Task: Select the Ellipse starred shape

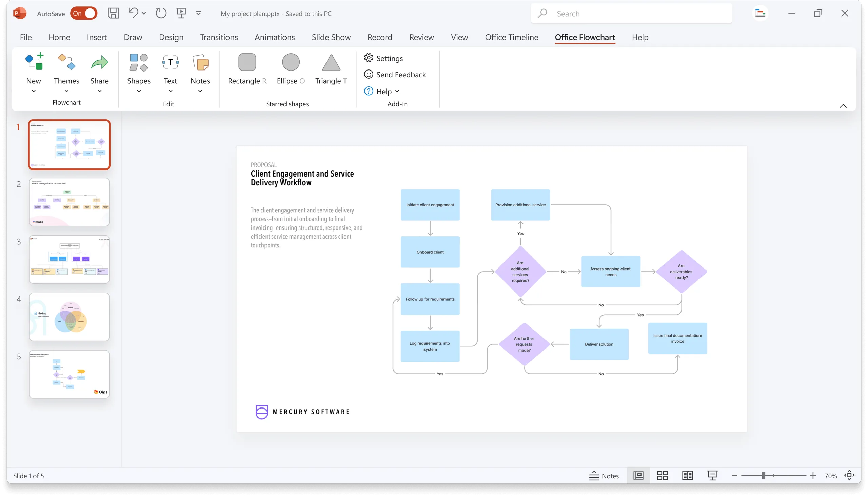Action: pyautogui.click(x=291, y=62)
